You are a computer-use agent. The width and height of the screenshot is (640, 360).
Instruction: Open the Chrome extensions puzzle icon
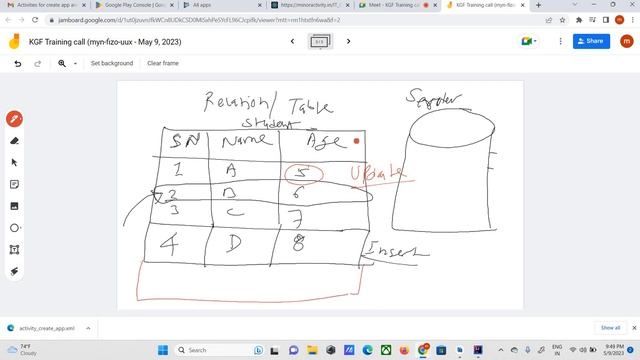click(579, 20)
